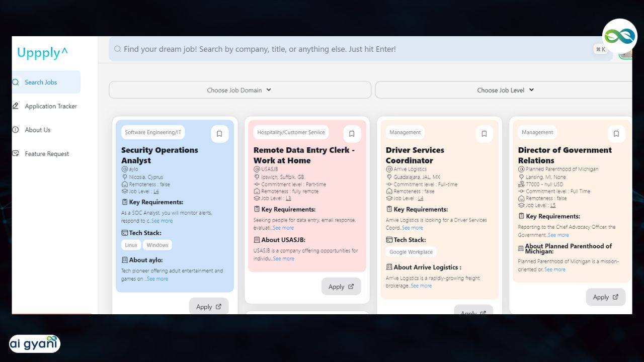Click the Director of Government Relations title

(565, 155)
